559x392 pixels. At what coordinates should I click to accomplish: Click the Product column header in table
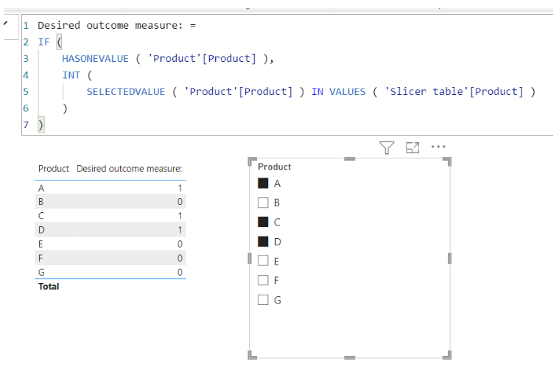point(54,168)
